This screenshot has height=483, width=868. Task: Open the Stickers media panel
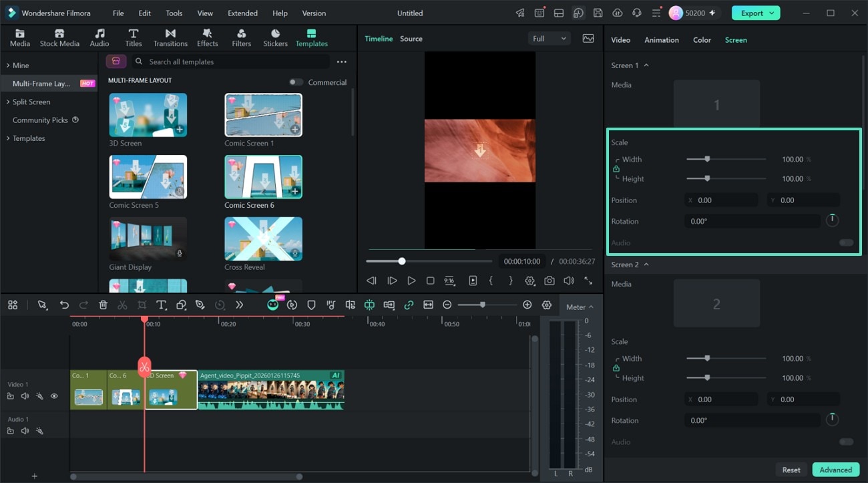click(x=275, y=38)
